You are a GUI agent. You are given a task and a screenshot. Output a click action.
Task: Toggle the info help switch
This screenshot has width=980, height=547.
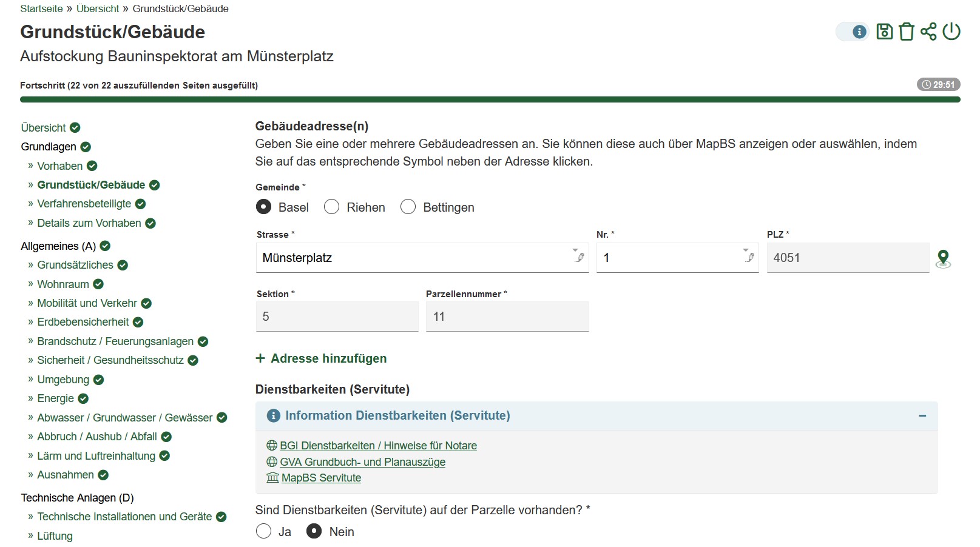[x=853, y=32]
